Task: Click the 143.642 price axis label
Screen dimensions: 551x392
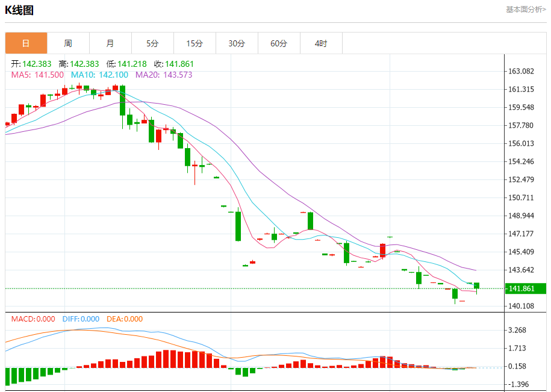Action: pyautogui.click(x=521, y=270)
